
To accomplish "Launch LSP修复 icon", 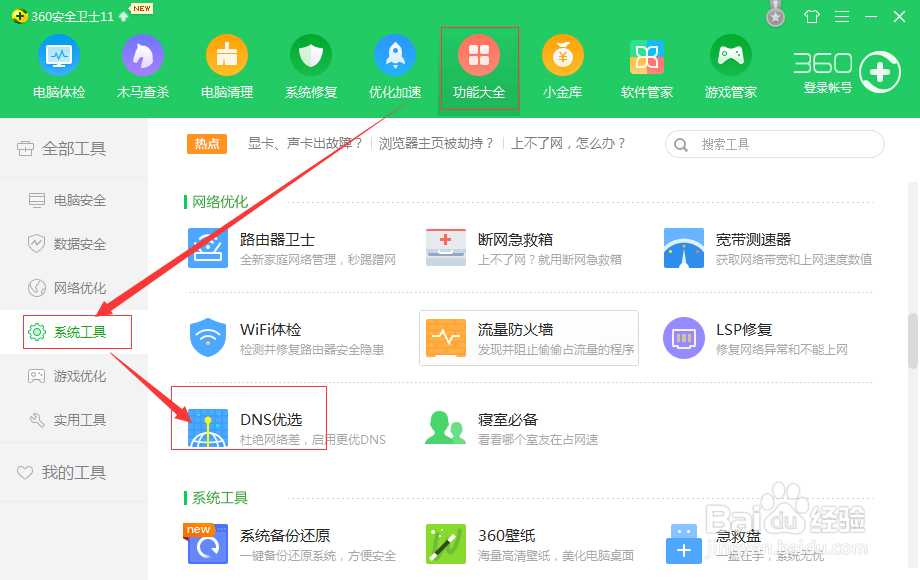I will (684, 338).
